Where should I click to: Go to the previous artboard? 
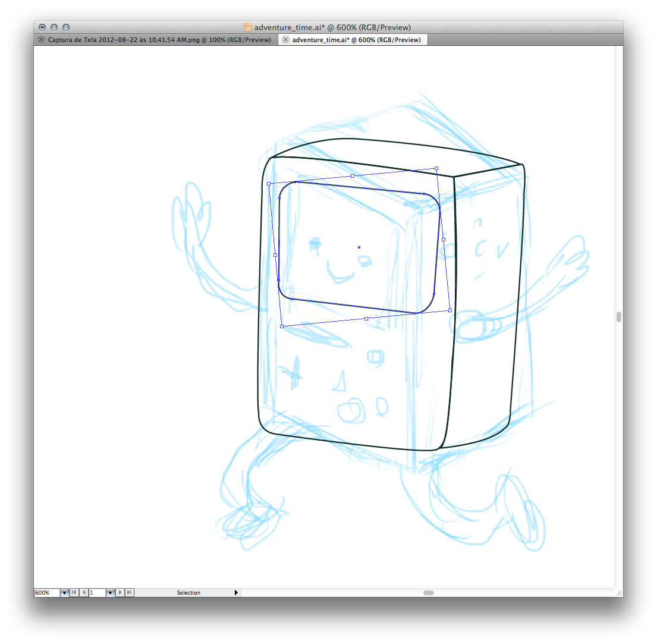point(84,593)
